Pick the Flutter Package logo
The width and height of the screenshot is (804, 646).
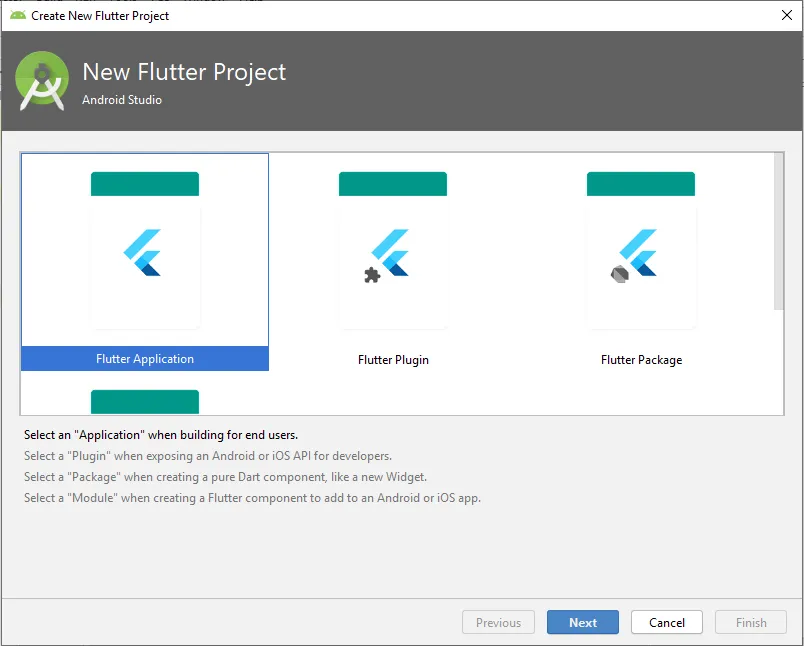(x=639, y=253)
